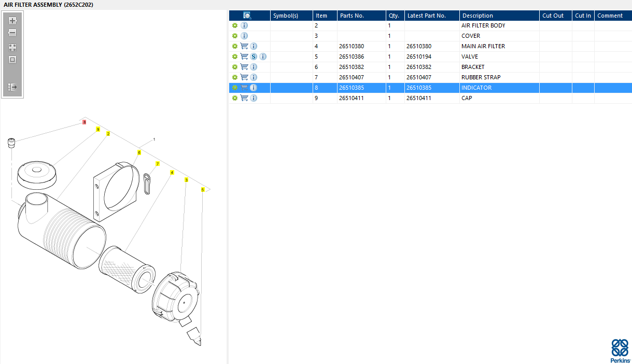Click the RUBBER STRAP description cell
This screenshot has height=364, width=632.
499,77
